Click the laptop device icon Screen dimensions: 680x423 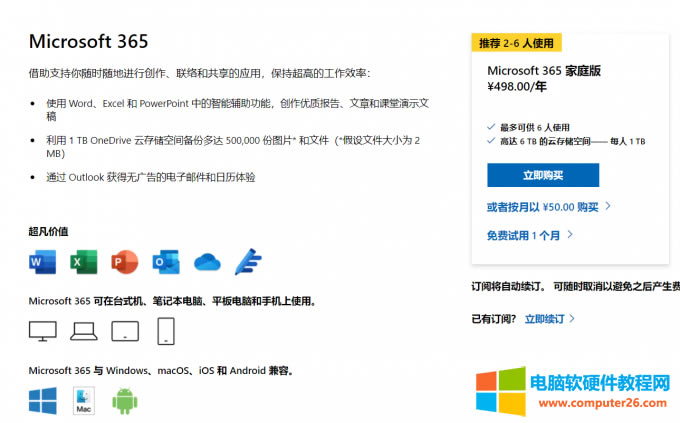coord(83,330)
